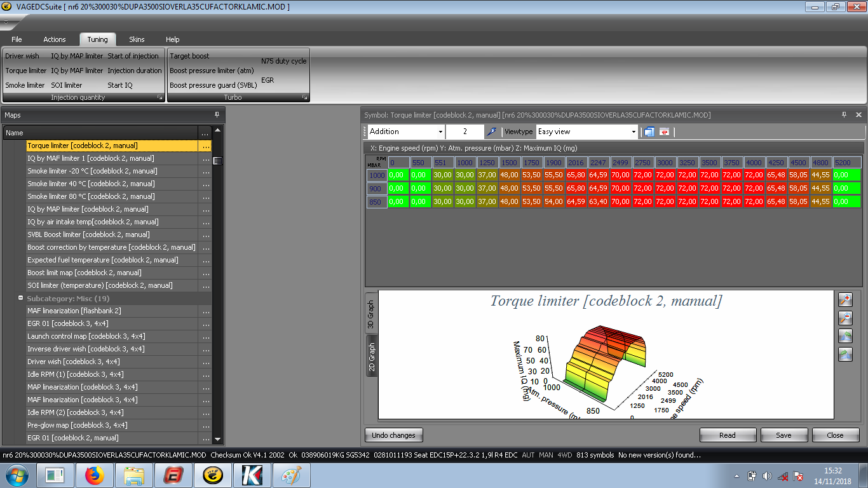The image size is (868, 488).
Task: Click the Name column header
Action: [x=100, y=133]
